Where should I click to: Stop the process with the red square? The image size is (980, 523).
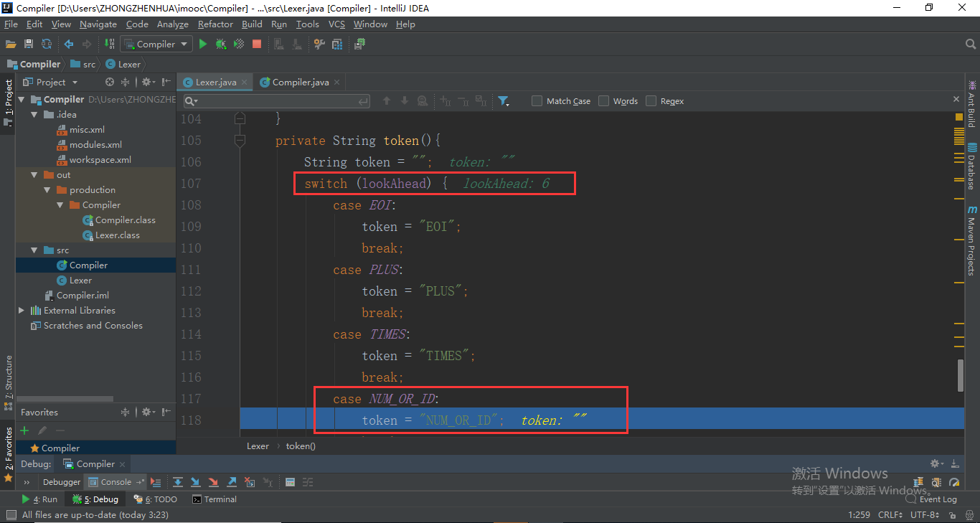coord(257,44)
